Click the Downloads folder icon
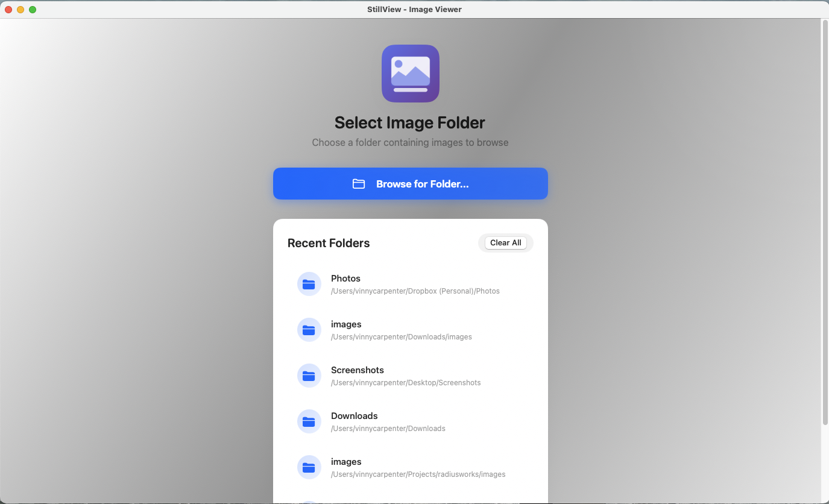Image resolution: width=829 pixels, height=504 pixels. pos(309,421)
